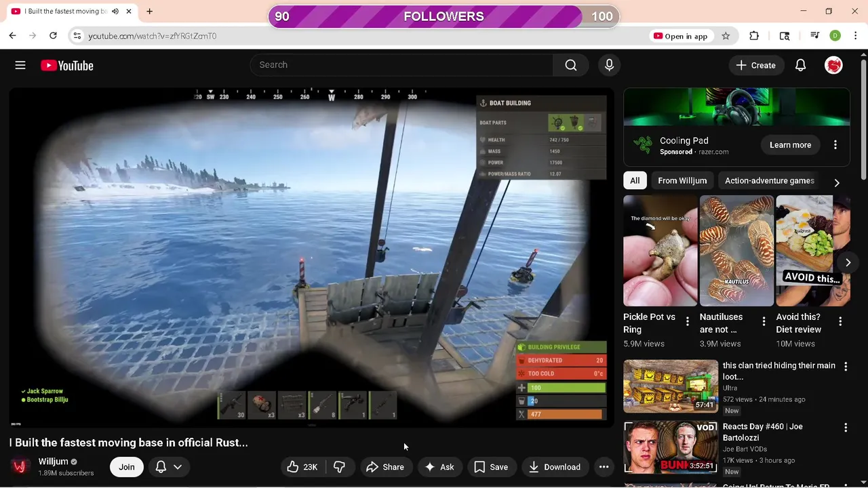Open options for Pickle Pot vs Ring short
Viewport: 868px width, 488px height.
tap(687, 322)
